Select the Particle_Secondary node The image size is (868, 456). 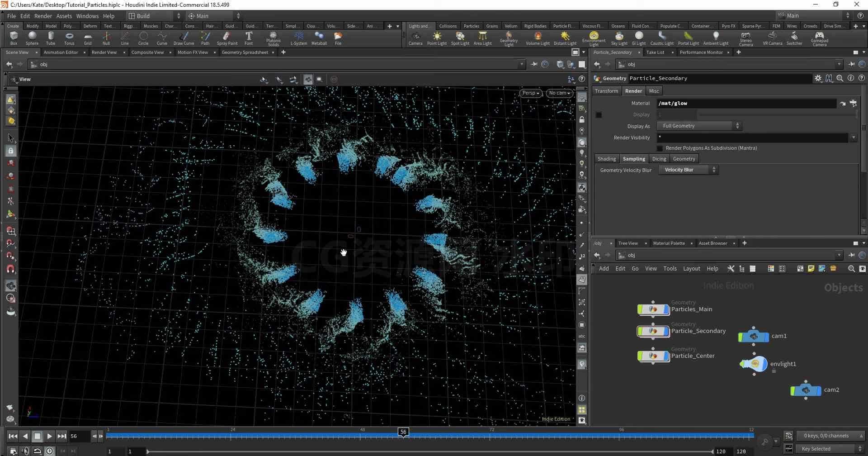[x=653, y=332]
